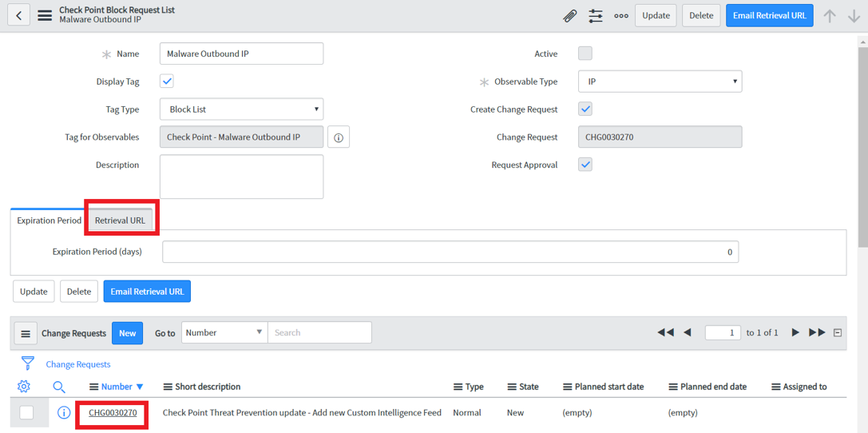Go to previous list page arrow

click(688, 332)
